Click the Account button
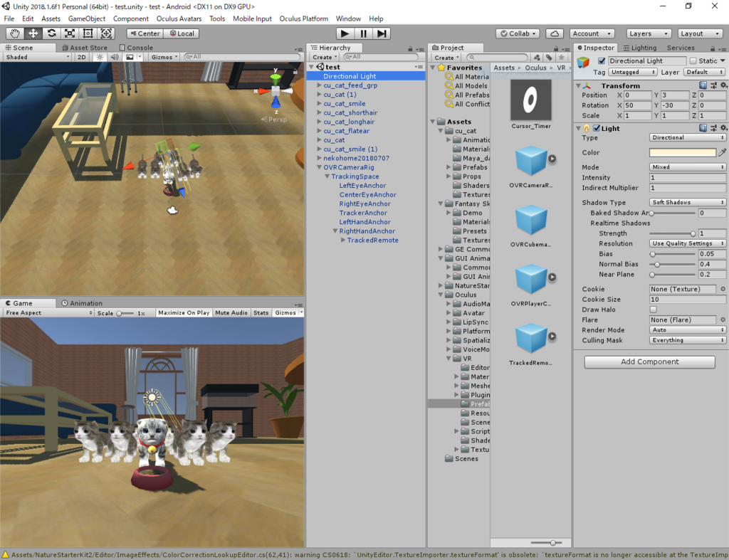 [592, 33]
